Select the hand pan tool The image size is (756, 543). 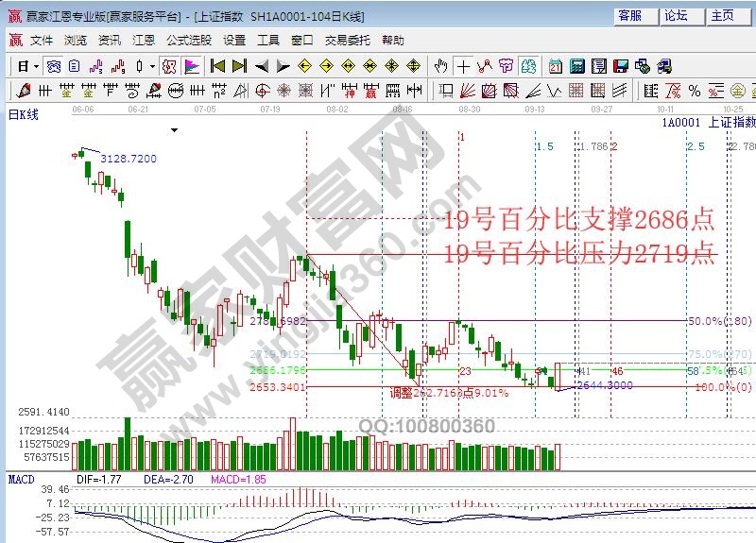pos(440,66)
